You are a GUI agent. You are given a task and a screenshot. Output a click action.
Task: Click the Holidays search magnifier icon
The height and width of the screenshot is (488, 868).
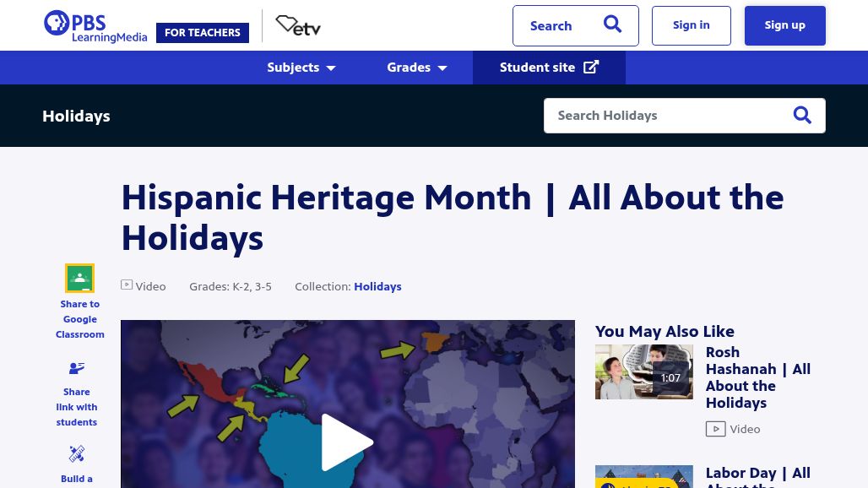tap(801, 115)
